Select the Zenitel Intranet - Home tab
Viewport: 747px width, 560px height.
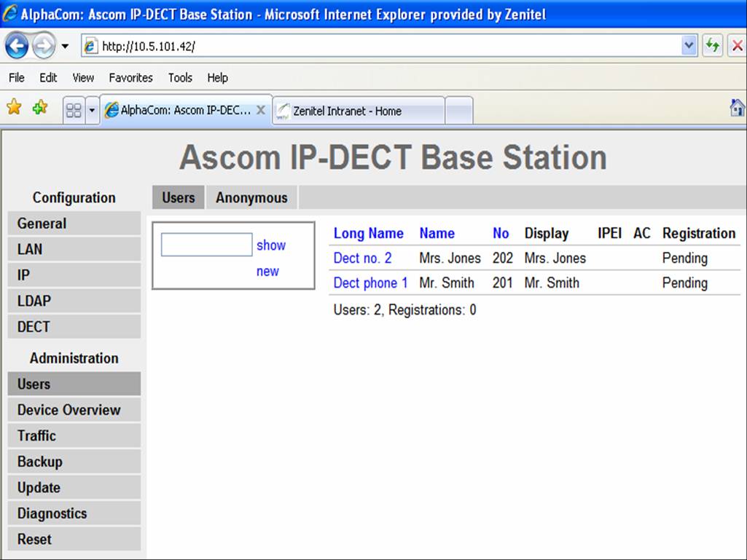pos(348,111)
